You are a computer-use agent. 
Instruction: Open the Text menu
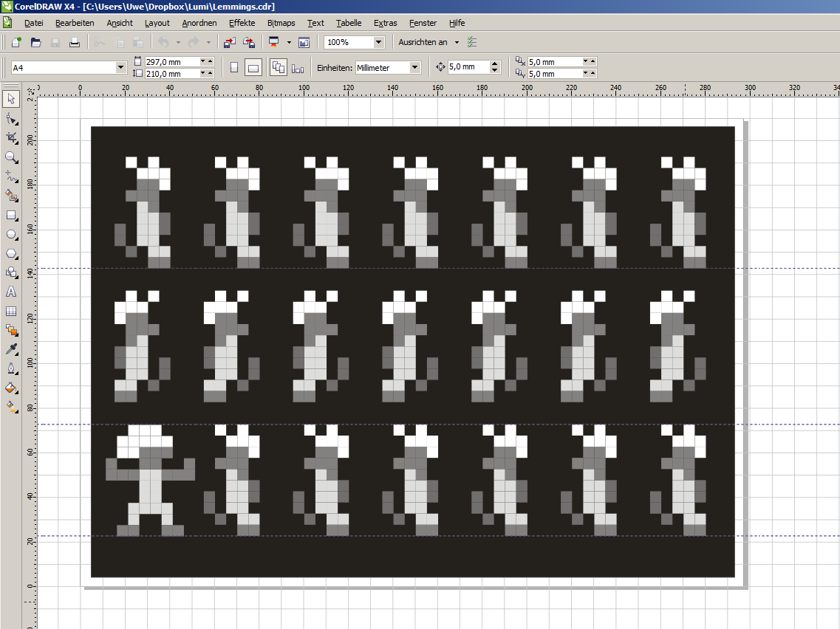(x=315, y=23)
